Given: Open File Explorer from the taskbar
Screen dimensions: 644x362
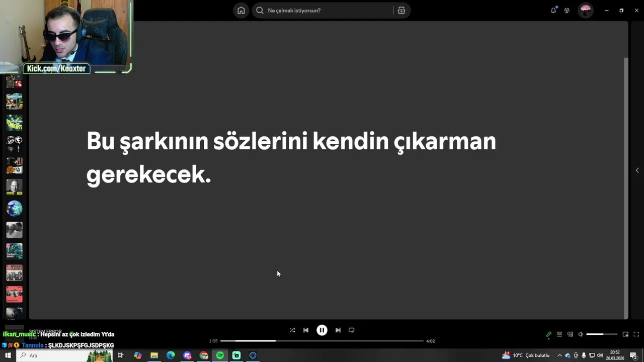Looking at the screenshot, I should 154,355.
